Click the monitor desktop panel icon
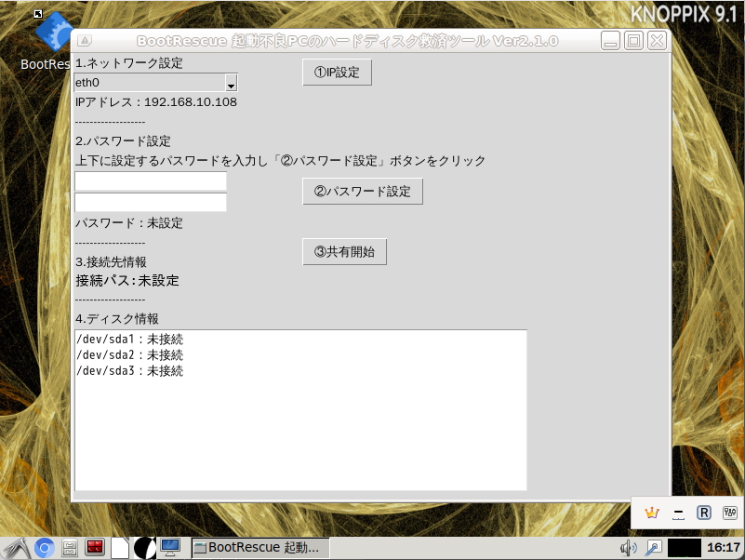The width and height of the screenshot is (745, 560). click(x=170, y=548)
